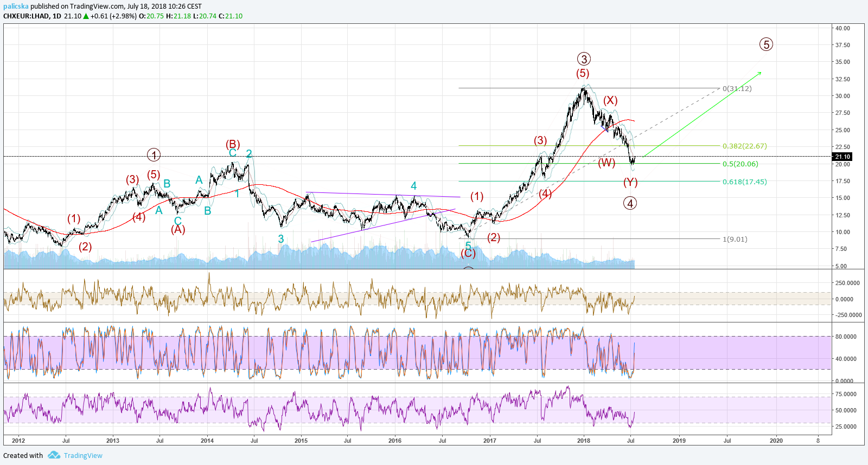The width and height of the screenshot is (868, 465).
Task: Click the 250.0000 indicator scale value
Action: [x=847, y=283]
